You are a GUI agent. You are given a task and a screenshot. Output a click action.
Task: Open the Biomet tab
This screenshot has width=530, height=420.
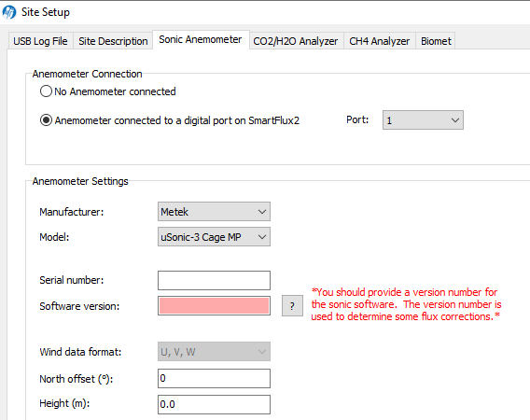[x=436, y=41]
